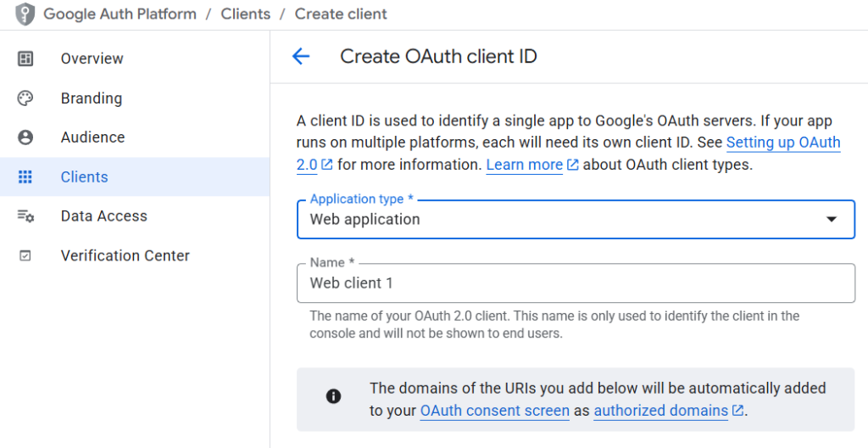Image resolution: width=868 pixels, height=448 pixels.
Task: Click external link icon beside Learn more
Action: pyautogui.click(x=573, y=165)
